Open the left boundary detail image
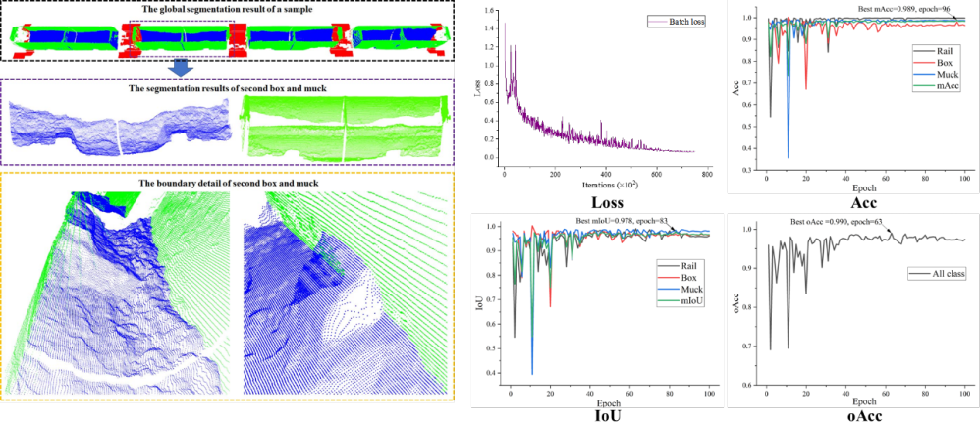The width and height of the screenshot is (980, 427). pyautogui.click(x=118, y=292)
